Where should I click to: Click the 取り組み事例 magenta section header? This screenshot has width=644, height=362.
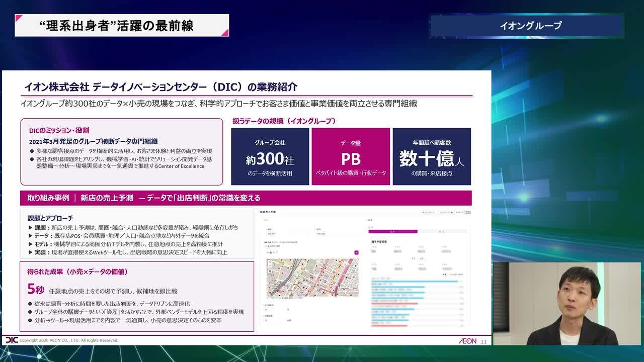coord(246,198)
